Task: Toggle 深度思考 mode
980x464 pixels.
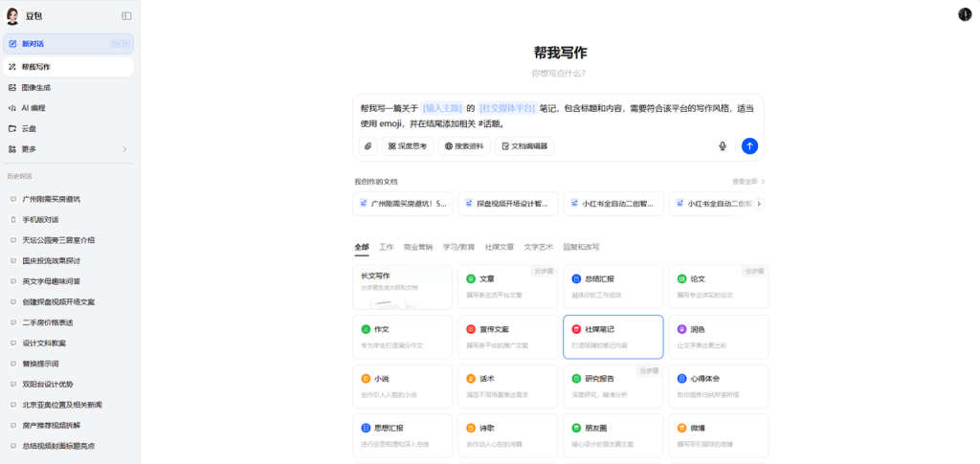Action: 408,146
